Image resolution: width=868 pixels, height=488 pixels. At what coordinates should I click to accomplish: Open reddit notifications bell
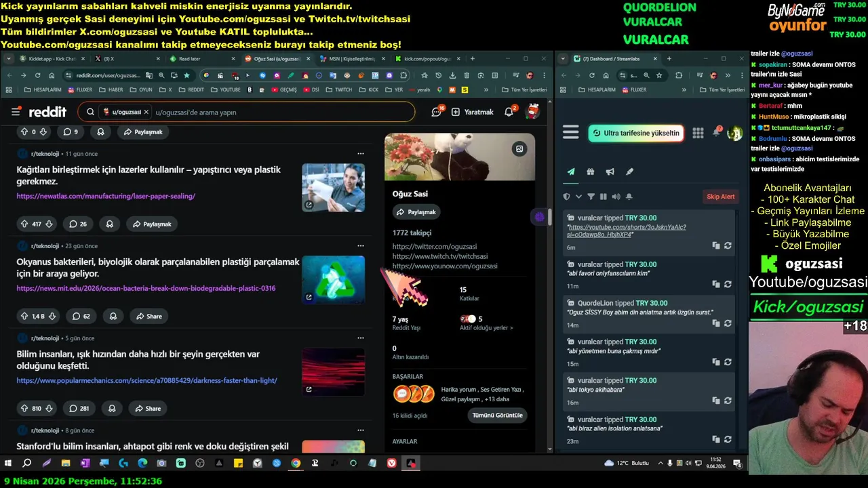click(x=509, y=112)
